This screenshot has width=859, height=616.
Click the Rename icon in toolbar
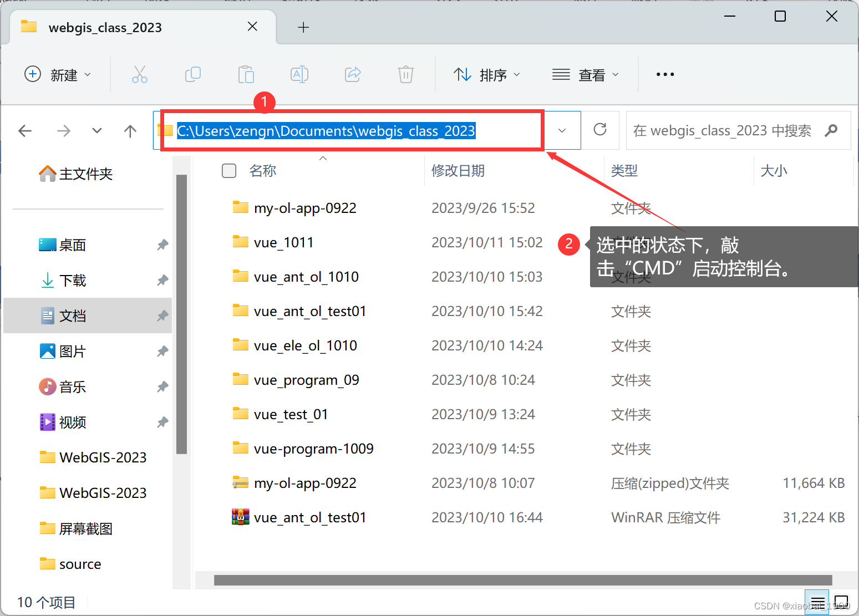(299, 74)
